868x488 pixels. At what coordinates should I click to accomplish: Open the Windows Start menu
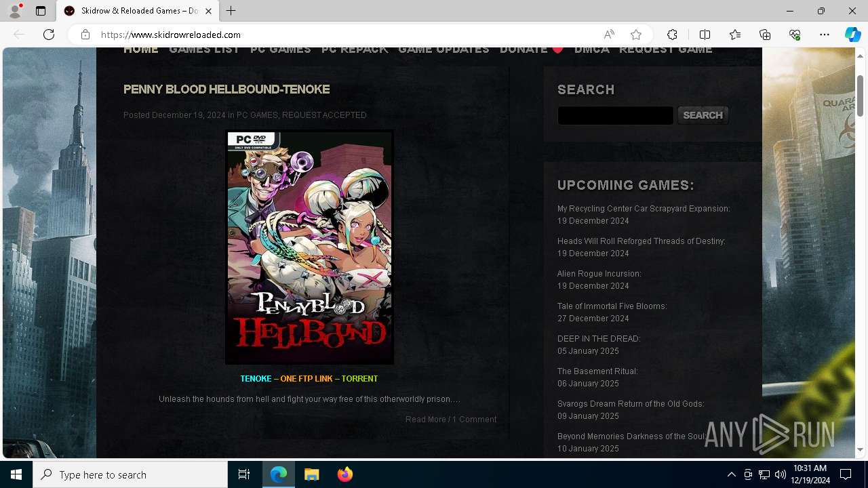pos(16,474)
